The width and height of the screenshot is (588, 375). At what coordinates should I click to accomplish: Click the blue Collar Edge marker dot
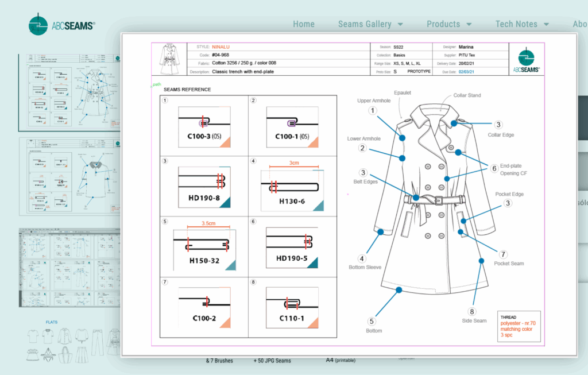click(454, 123)
